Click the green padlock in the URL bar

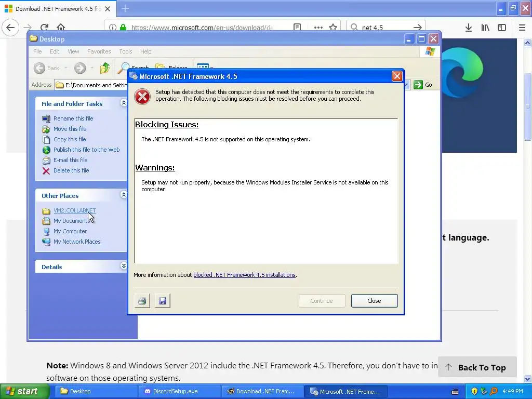[123, 28]
